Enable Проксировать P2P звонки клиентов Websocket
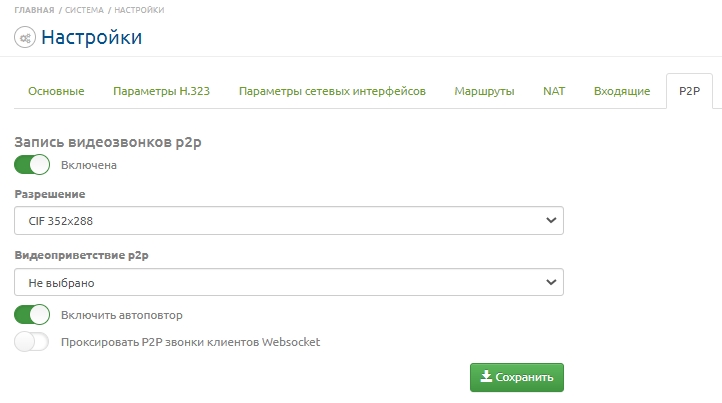 (x=32, y=342)
